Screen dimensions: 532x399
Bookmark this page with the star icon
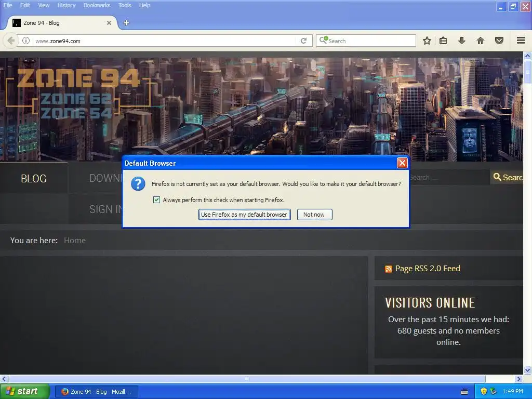click(x=427, y=41)
